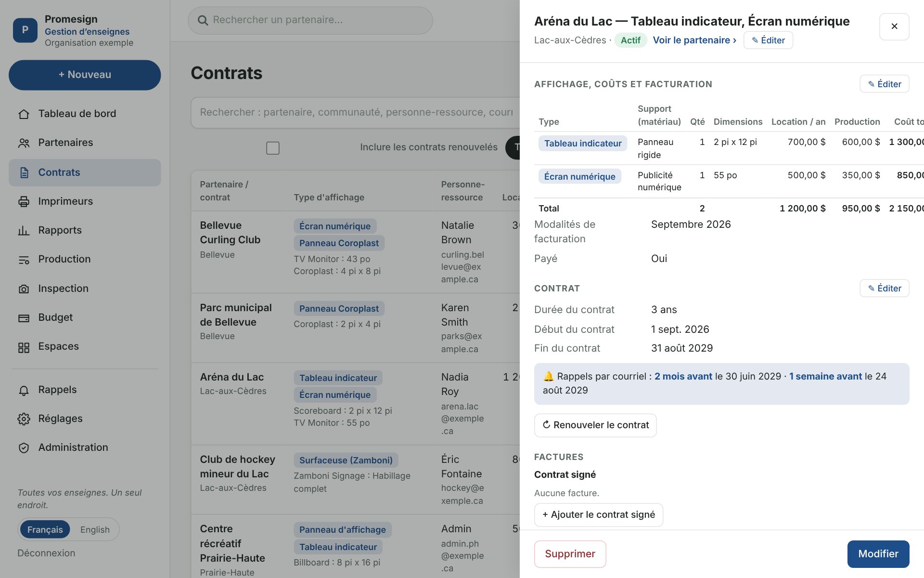Click the Supprimer button
Image resolution: width=924 pixels, height=578 pixels.
(x=570, y=554)
